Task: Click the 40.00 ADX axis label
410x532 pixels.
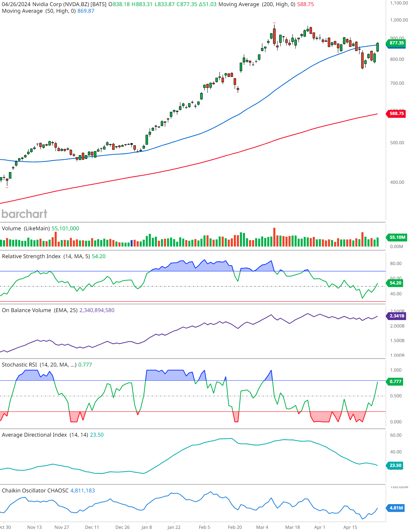Action: click(396, 452)
